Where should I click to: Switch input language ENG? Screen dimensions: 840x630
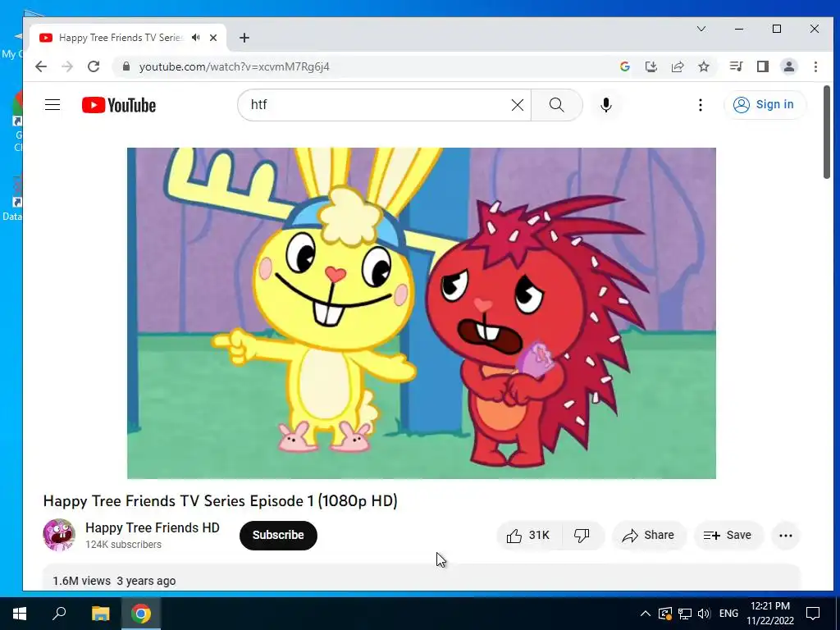728,614
